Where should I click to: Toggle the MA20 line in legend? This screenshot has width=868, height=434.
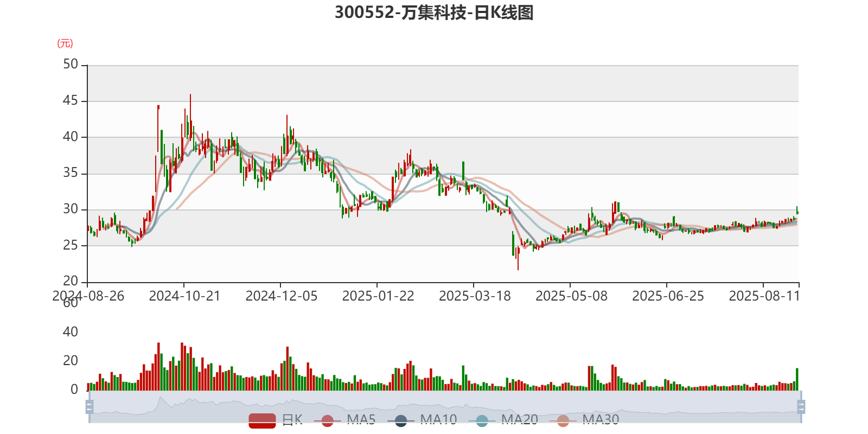click(503, 420)
